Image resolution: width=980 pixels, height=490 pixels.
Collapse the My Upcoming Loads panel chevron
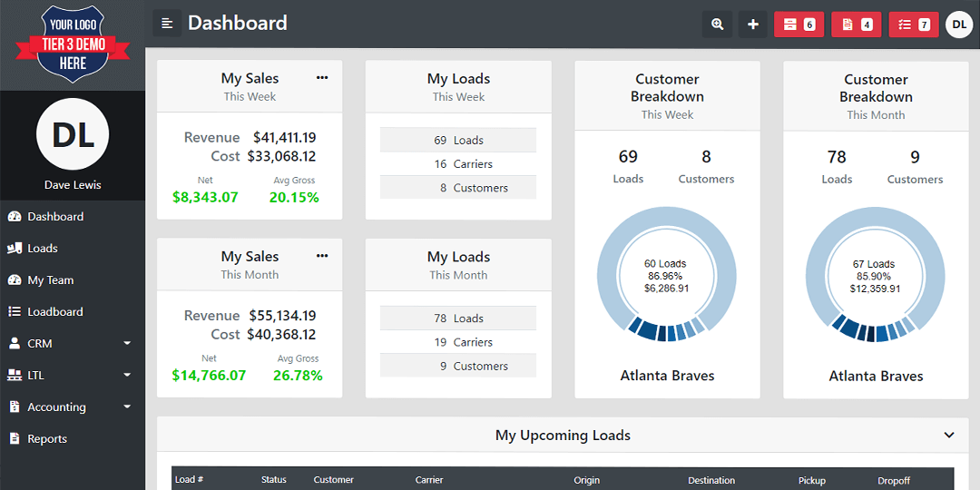[x=949, y=435]
